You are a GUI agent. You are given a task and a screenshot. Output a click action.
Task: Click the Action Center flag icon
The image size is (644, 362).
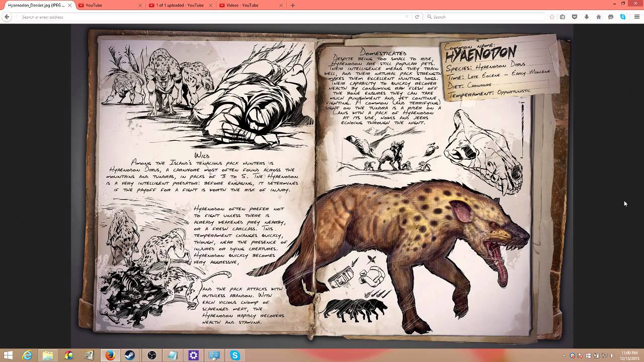pos(580,356)
